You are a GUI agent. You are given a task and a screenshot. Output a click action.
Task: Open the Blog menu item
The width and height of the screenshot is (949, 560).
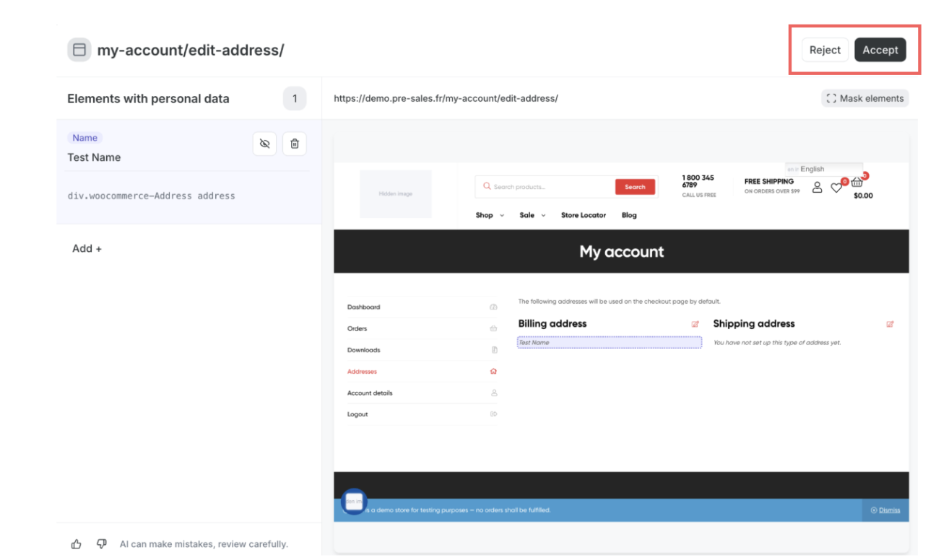629,215
